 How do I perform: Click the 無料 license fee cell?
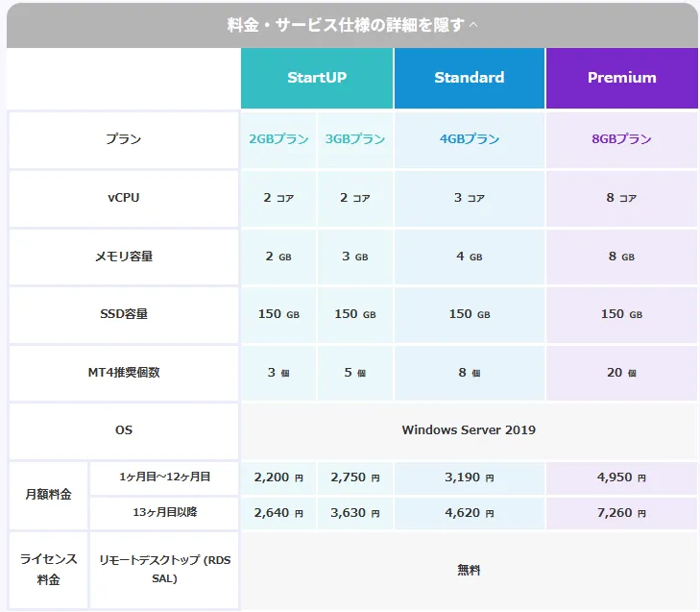click(x=469, y=570)
